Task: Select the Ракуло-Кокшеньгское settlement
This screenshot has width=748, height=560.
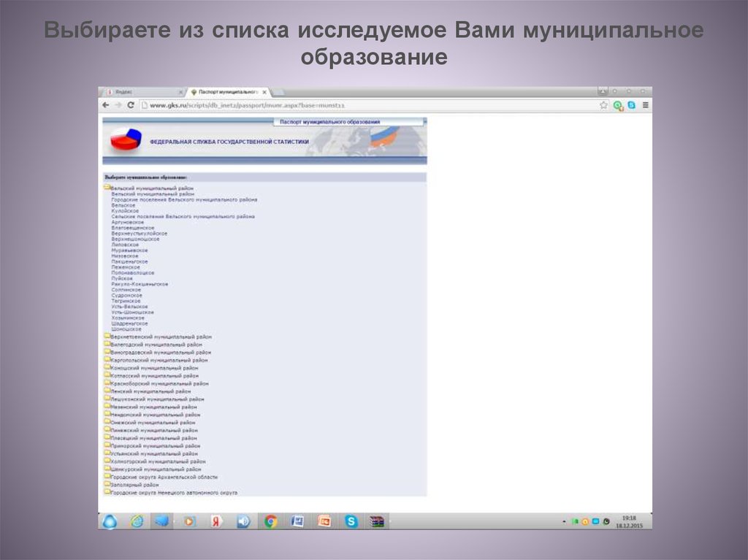Action: 140,284
